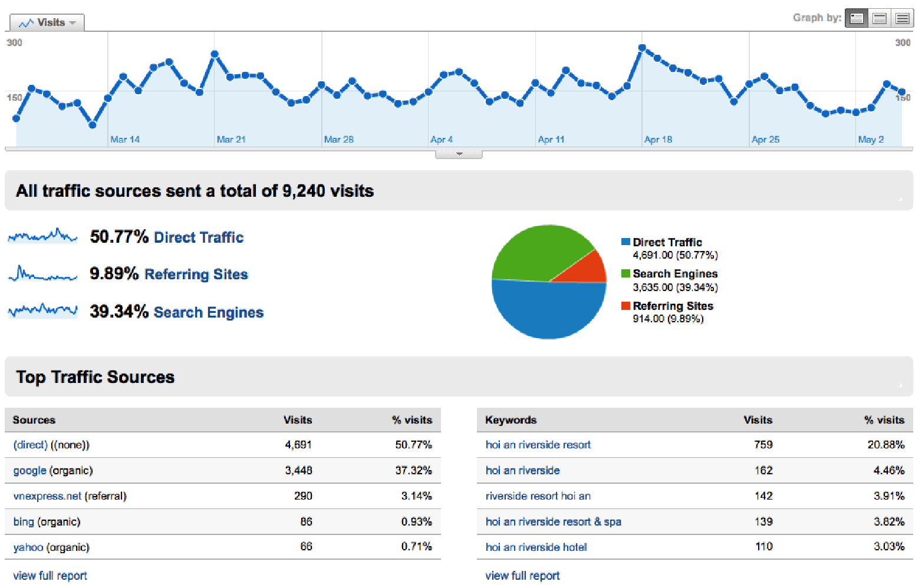The height and width of the screenshot is (588, 922).
Task: Open the vnexpress.net referral source
Action: [x=47, y=496]
